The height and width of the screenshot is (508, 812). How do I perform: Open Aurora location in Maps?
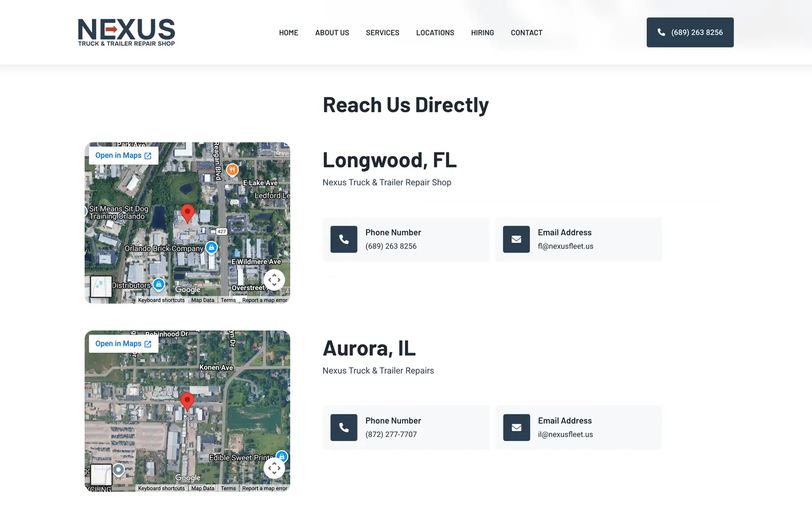coord(123,344)
